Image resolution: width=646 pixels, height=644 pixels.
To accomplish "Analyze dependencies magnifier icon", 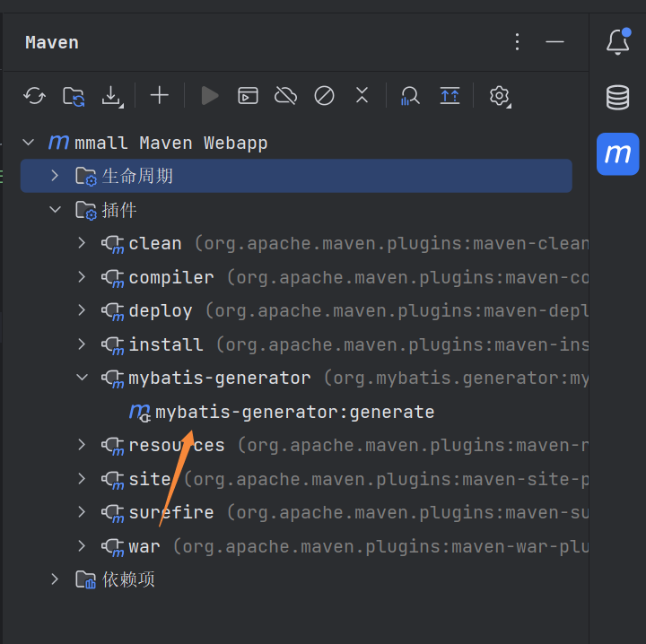I will click(x=410, y=96).
